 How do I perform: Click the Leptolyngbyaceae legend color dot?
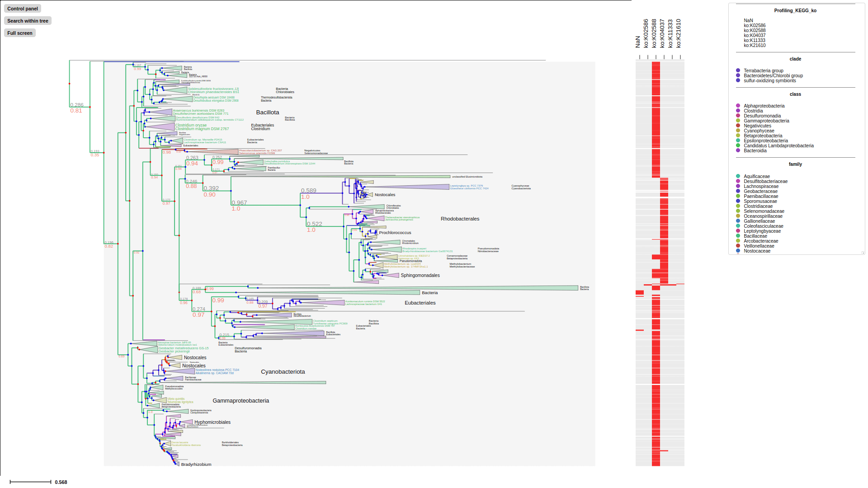click(738, 231)
